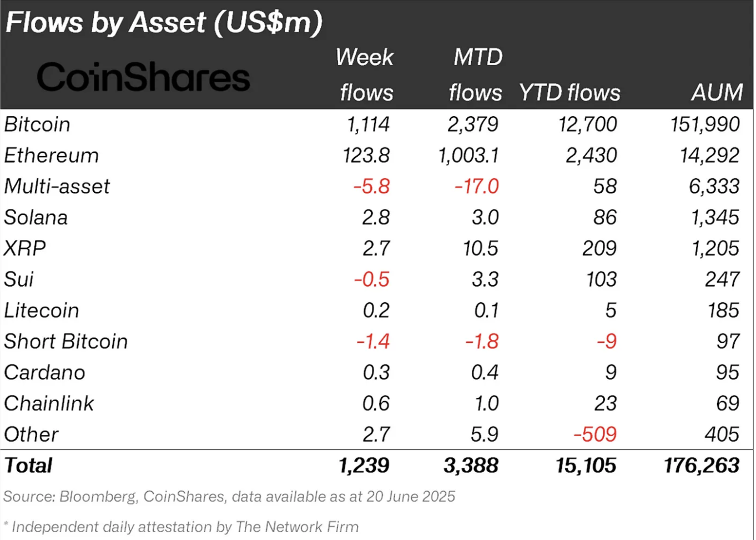Select Ethereum's week flows value 123.8
The height and width of the screenshot is (540, 756).
(366, 156)
